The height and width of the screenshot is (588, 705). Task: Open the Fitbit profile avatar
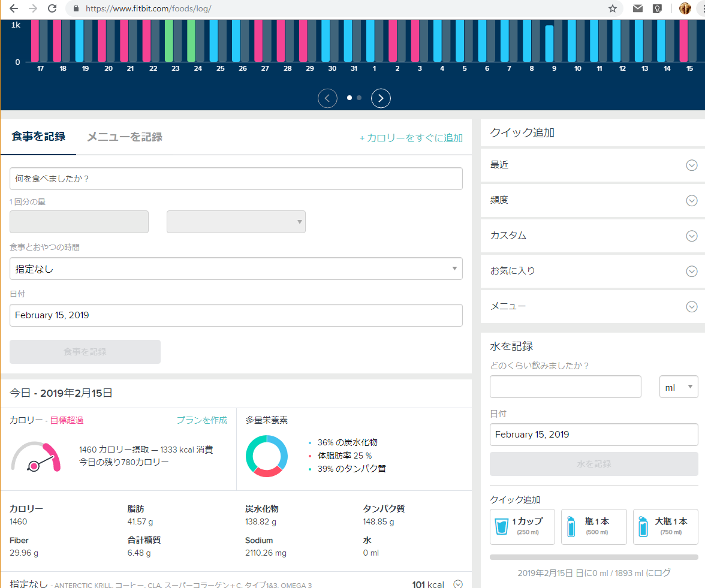coord(685,8)
